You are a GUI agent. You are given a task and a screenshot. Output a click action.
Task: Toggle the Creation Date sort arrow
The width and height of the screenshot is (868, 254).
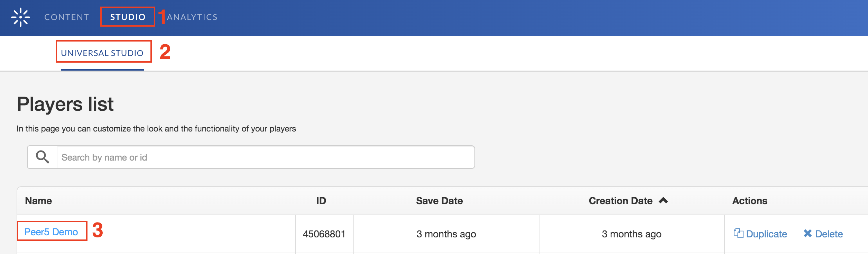[x=663, y=200]
